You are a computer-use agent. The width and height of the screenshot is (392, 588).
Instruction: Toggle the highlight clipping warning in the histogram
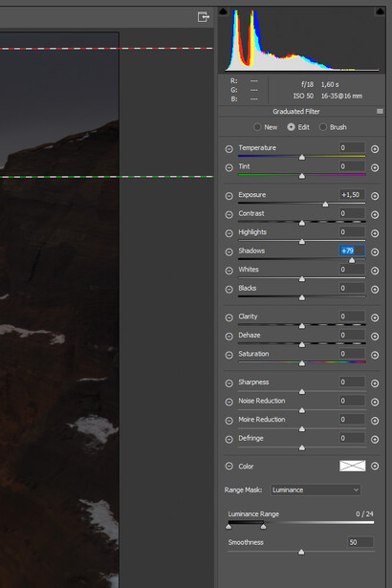[x=380, y=11]
